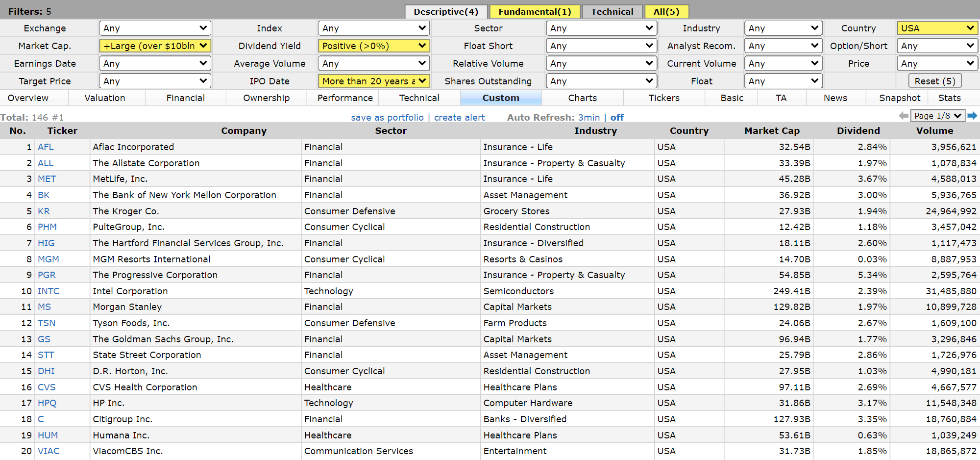Sort by Market Cap column header
Screen dimensions: 980x460
(x=772, y=130)
